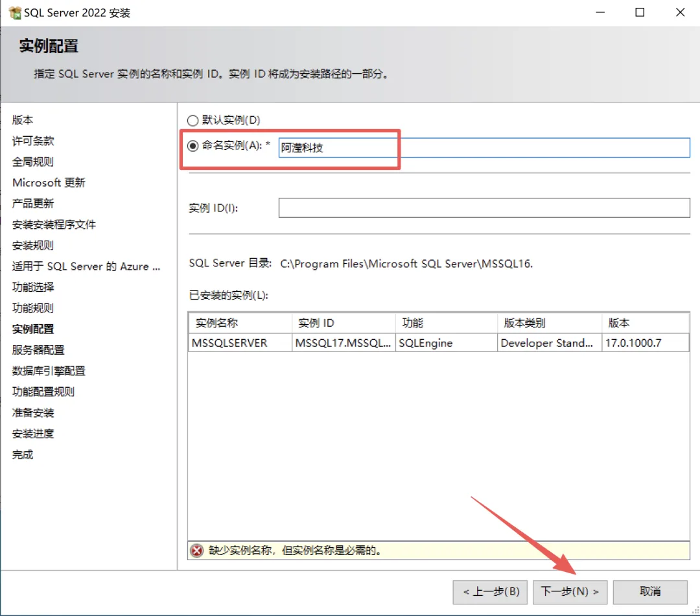Click the 缺少实例名称 error message text
Image resolution: width=700 pixels, height=616 pixels.
[x=295, y=551]
